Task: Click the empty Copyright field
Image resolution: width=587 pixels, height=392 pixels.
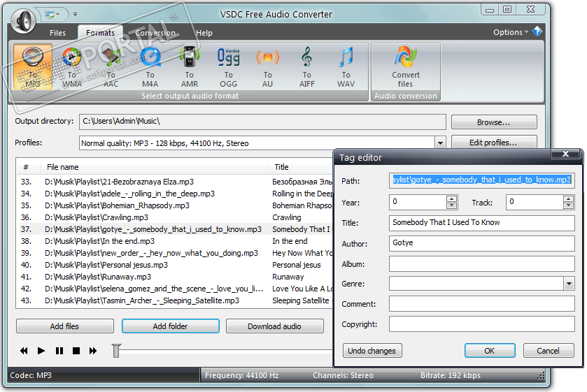Action: tap(482, 324)
